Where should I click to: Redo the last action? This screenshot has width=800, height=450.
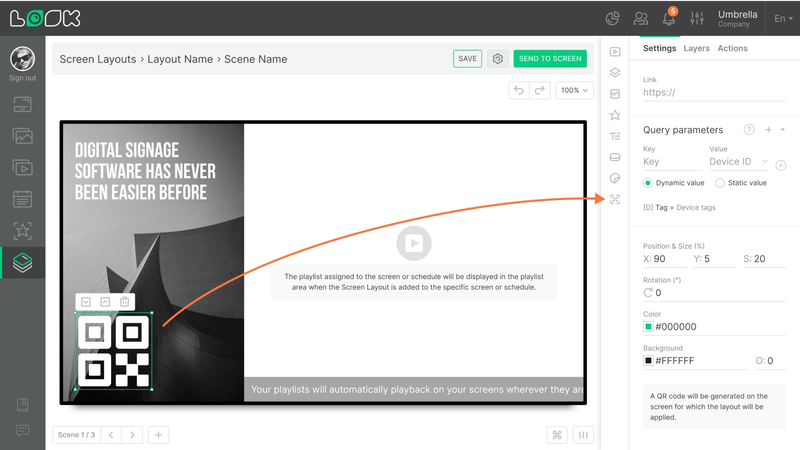[539, 90]
